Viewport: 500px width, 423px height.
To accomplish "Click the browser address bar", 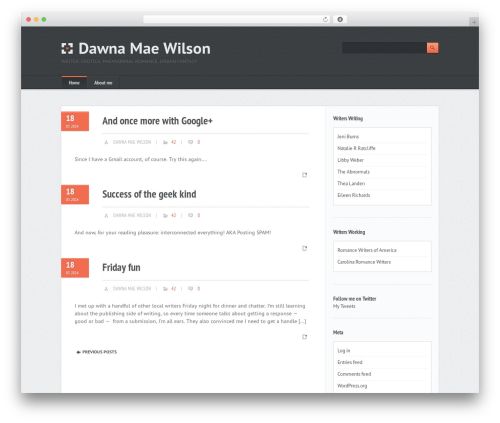I will [237, 19].
